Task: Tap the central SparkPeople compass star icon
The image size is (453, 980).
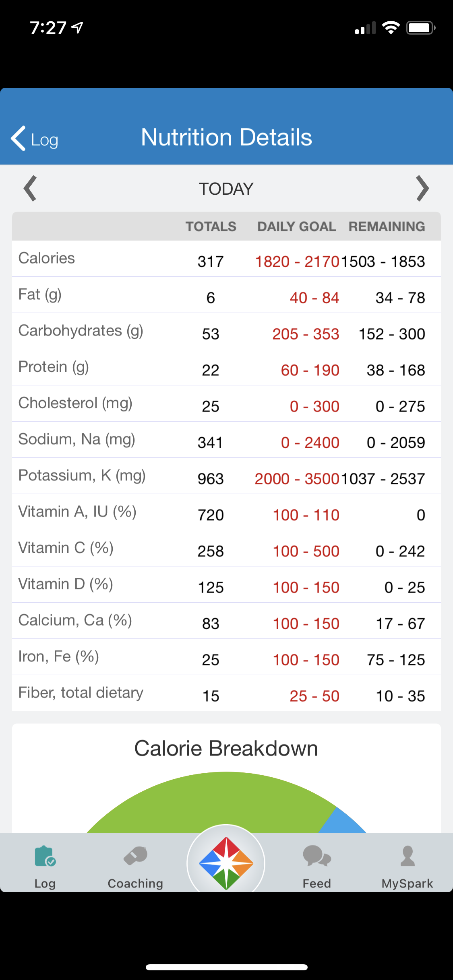Action: (226, 863)
